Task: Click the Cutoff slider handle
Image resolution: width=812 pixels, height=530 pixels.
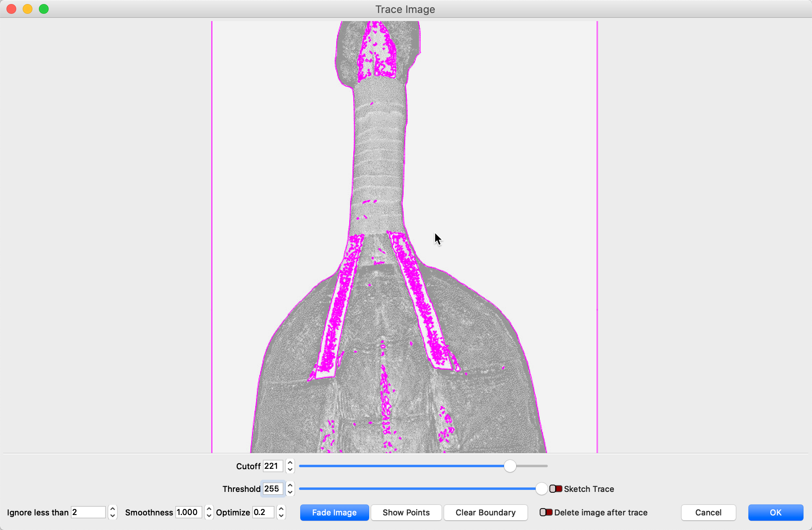Action: tap(510, 466)
